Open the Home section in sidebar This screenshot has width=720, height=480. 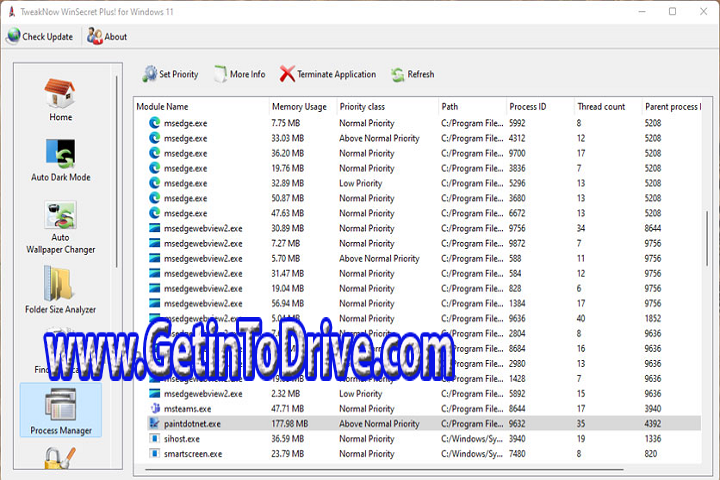click(x=60, y=100)
